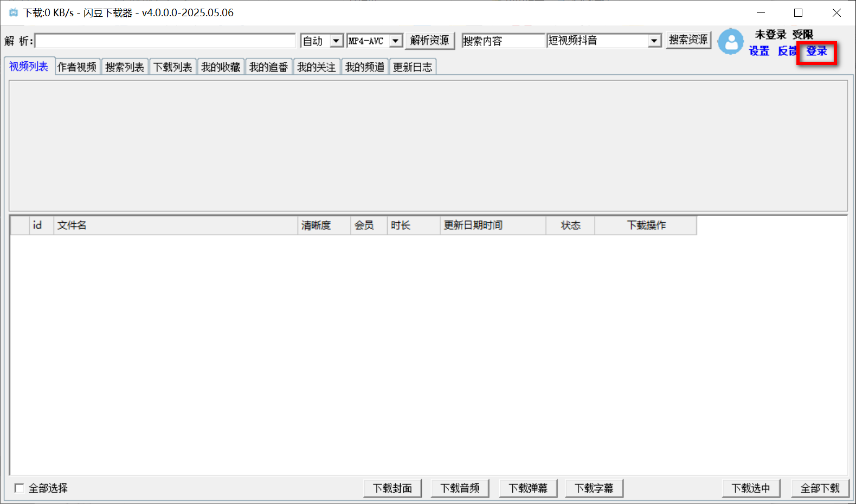856x504 pixels.
Task: View the 更新日志 tab
Action: (413, 67)
